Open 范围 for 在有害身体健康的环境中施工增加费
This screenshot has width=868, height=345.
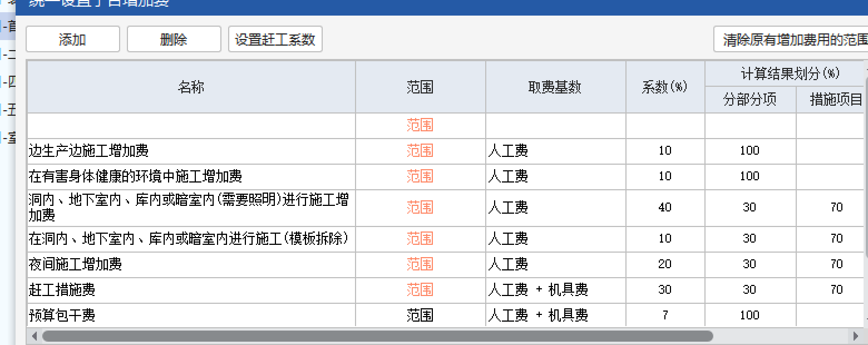[x=420, y=176]
